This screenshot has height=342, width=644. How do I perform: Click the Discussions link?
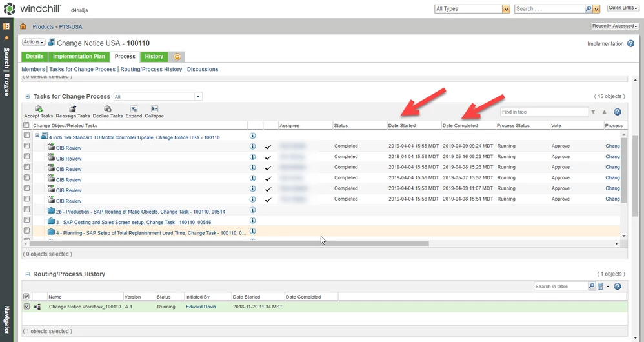(x=203, y=70)
